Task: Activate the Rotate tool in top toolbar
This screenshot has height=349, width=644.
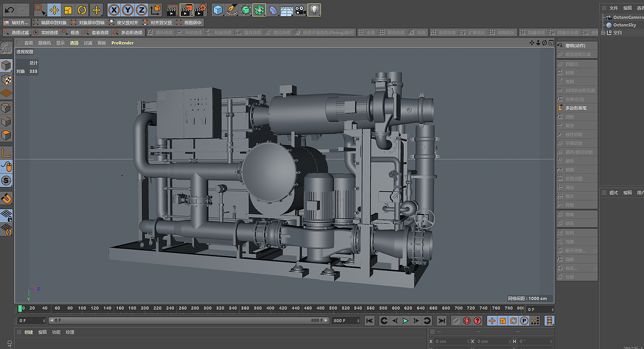Action: click(x=82, y=10)
